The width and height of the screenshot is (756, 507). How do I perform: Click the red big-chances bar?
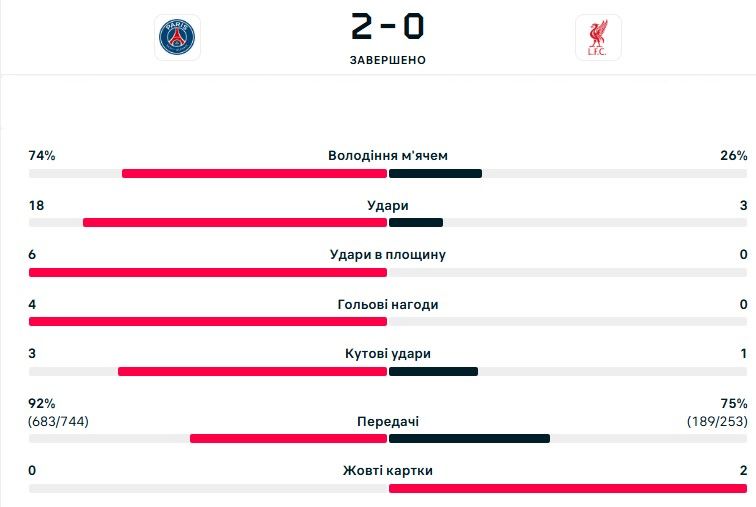[208, 322]
